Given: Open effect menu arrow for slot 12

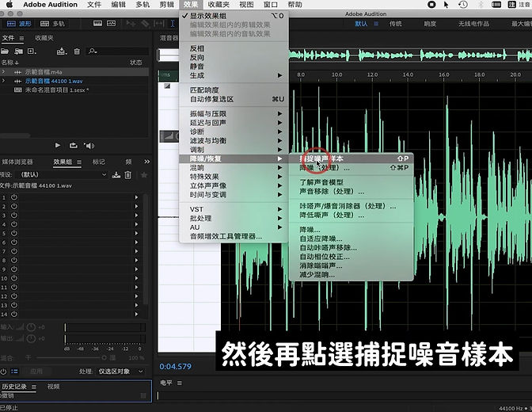Looking at the screenshot, I should tap(136, 296).
